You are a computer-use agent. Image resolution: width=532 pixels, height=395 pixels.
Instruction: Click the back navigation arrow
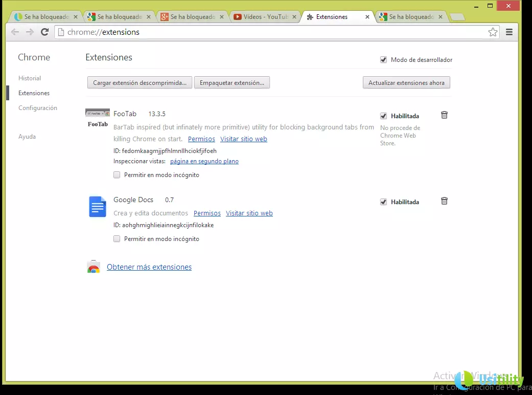[15, 32]
